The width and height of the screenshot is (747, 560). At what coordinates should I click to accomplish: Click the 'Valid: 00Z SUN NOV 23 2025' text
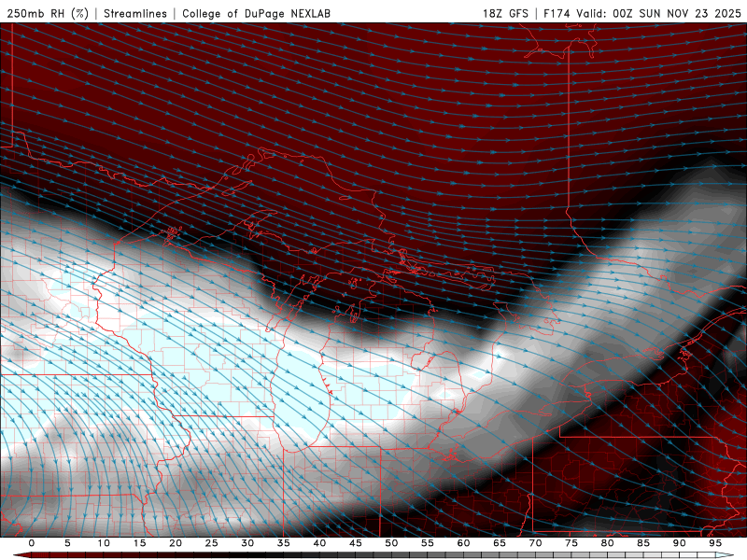[x=659, y=13]
